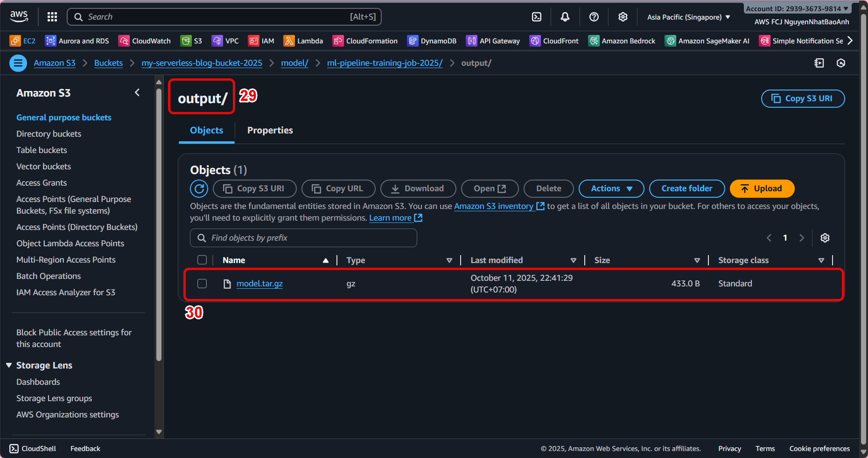This screenshot has height=458, width=868.
Task: Click the sidebar scroll down arrow
Action: 159,431
